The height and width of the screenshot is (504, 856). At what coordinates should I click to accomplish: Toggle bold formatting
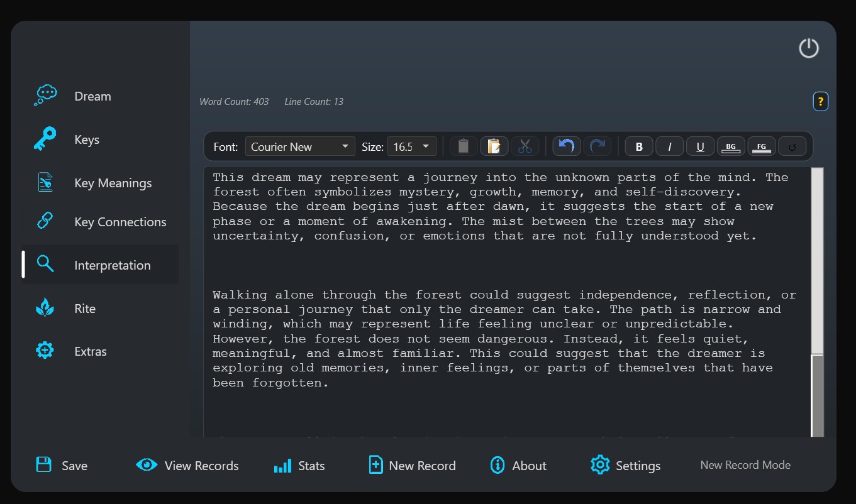[639, 146]
